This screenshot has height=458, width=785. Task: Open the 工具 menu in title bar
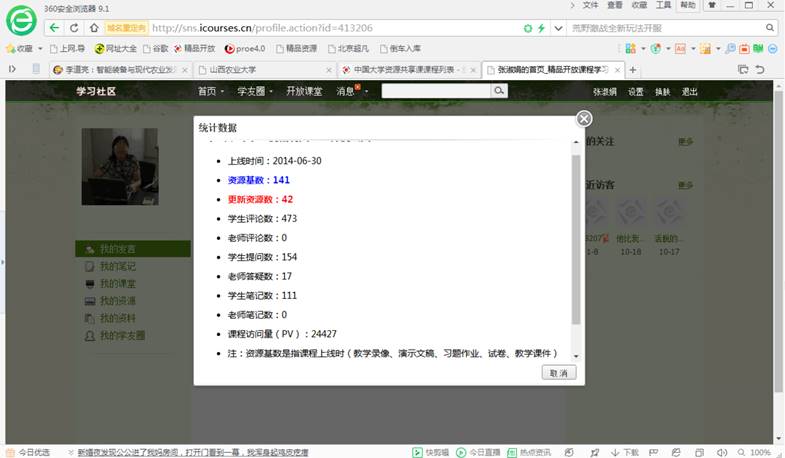coord(662,6)
